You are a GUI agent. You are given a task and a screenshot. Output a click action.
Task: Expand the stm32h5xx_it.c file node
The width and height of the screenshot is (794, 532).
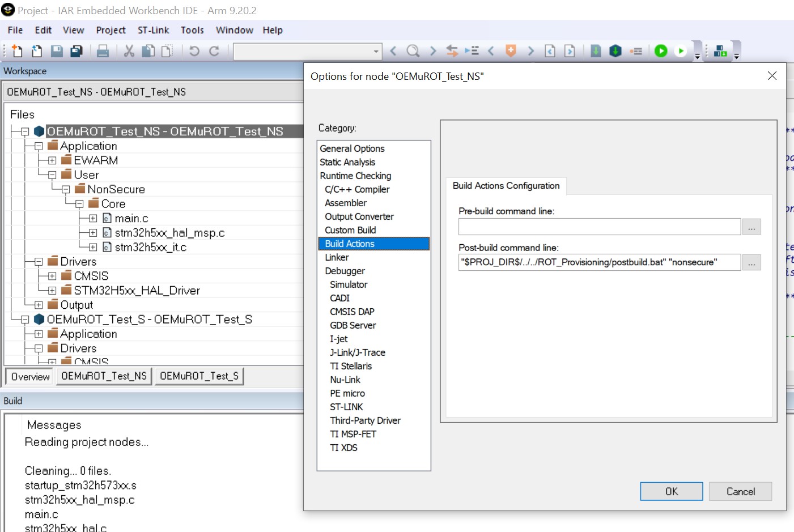tap(93, 247)
